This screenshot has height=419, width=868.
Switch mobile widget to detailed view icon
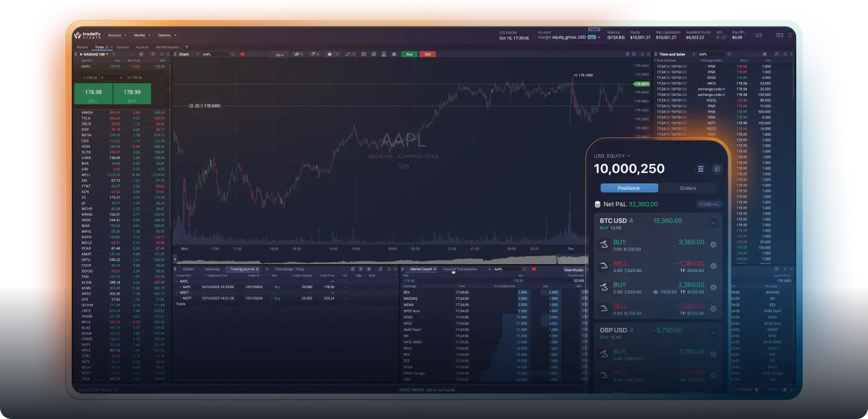pyautogui.click(x=717, y=169)
